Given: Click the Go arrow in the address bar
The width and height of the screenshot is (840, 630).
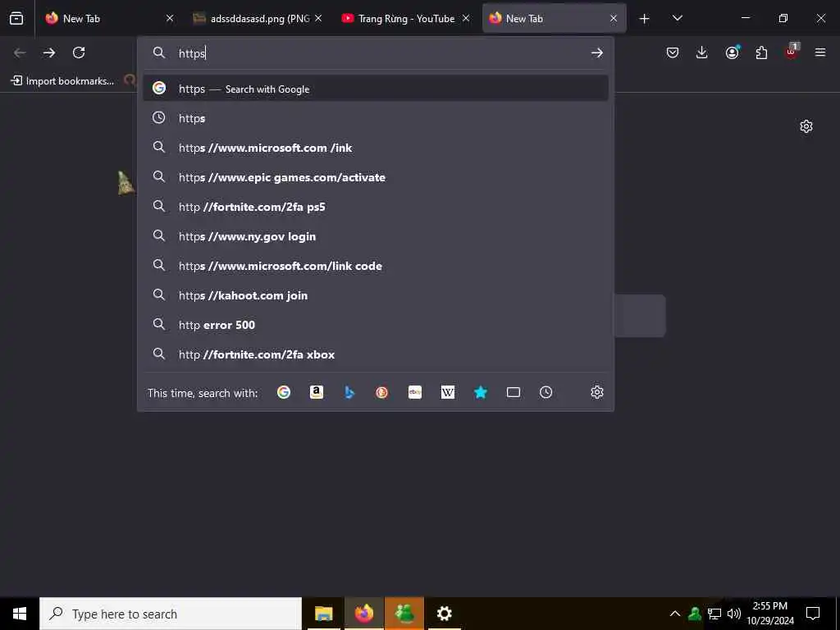Looking at the screenshot, I should point(597,52).
